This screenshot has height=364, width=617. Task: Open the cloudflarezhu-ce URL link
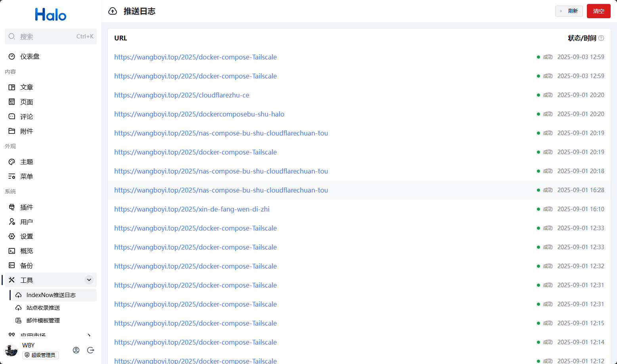point(182,95)
